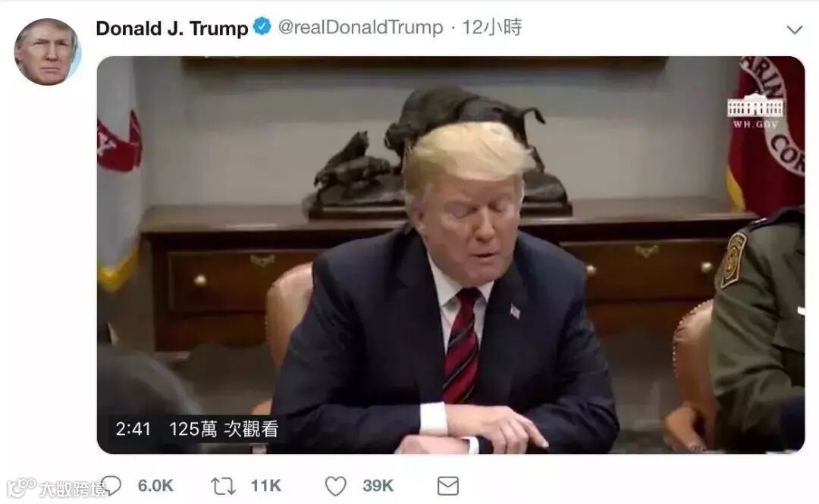Like the tweet with heart icon

pyautogui.click(x=335, y=486)
